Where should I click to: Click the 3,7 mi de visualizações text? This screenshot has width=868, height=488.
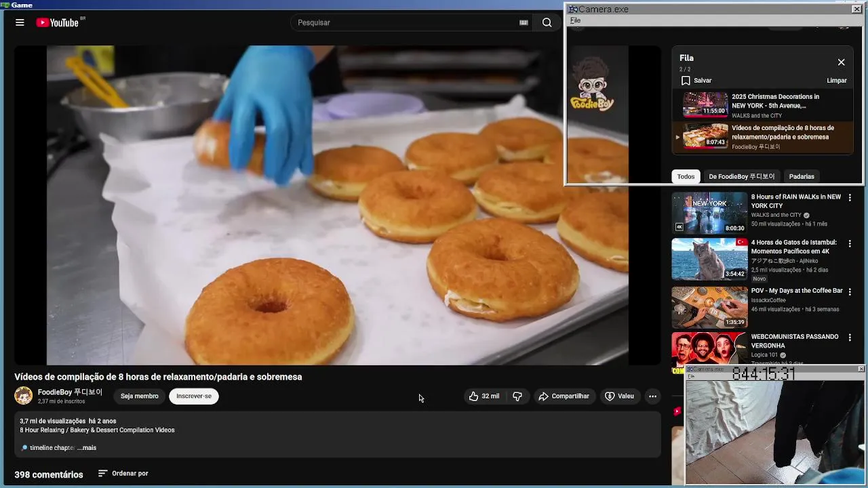[53, 421]
